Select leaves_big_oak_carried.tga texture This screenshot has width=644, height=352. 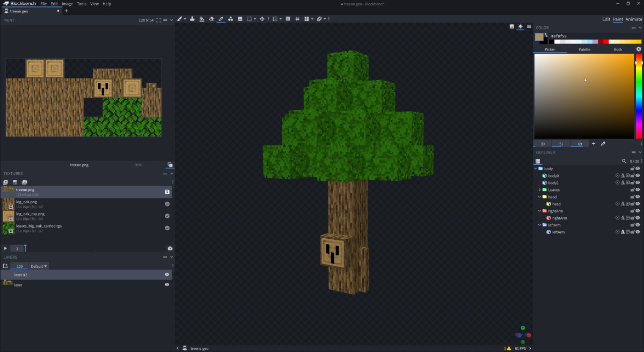pyautogui.click(x=86, y=228)
